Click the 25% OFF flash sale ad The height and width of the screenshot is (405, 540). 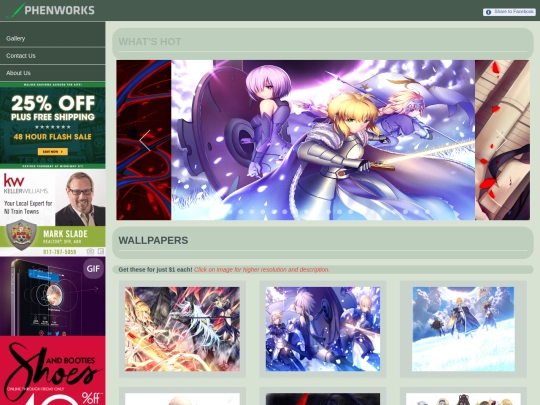click(53, 125)
